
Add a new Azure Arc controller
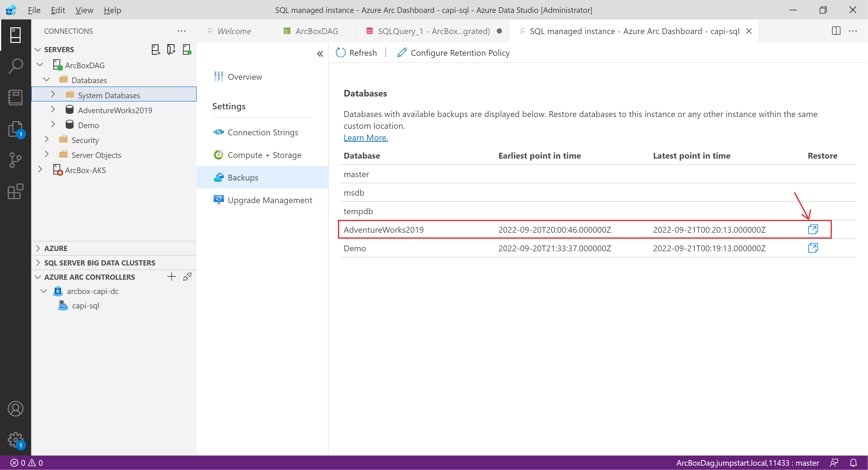tap(172, 277)
